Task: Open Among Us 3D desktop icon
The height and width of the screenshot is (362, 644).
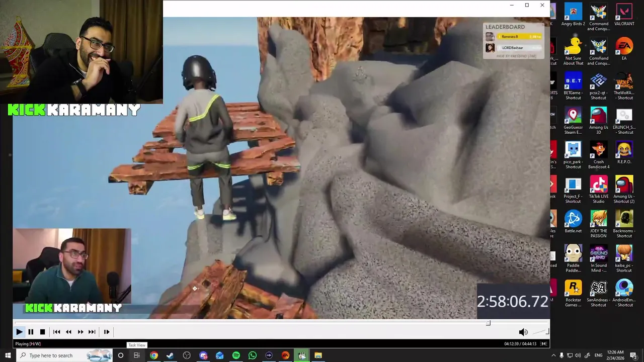Action: pos(599,120)
